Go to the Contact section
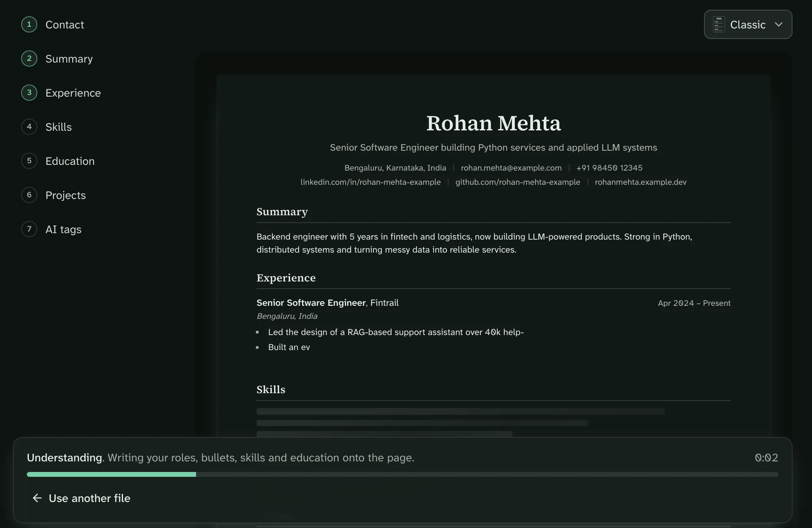Screen dimensions: 812x528 65,25
